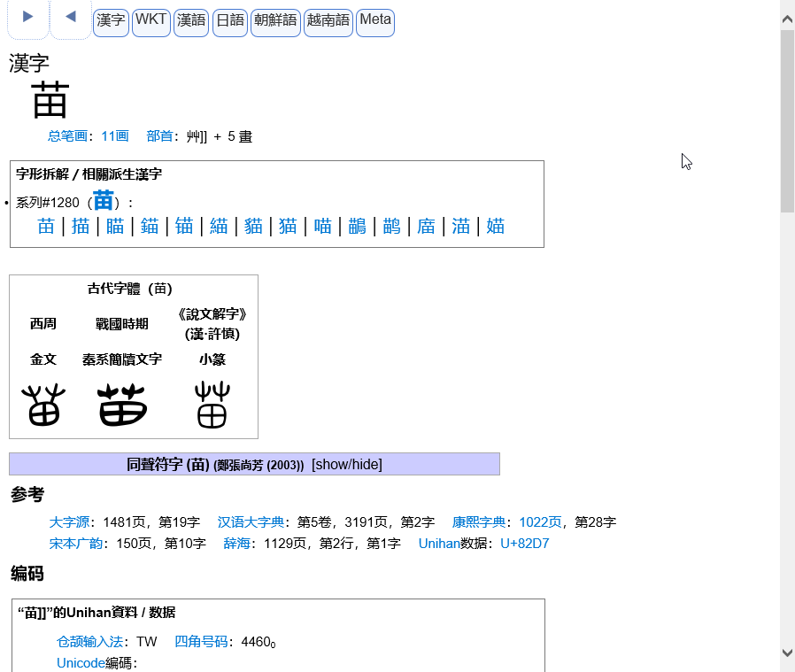This screenshot has width=795, height=672.
Task: Open the derived character 描 link
Action: click(81, 227)
